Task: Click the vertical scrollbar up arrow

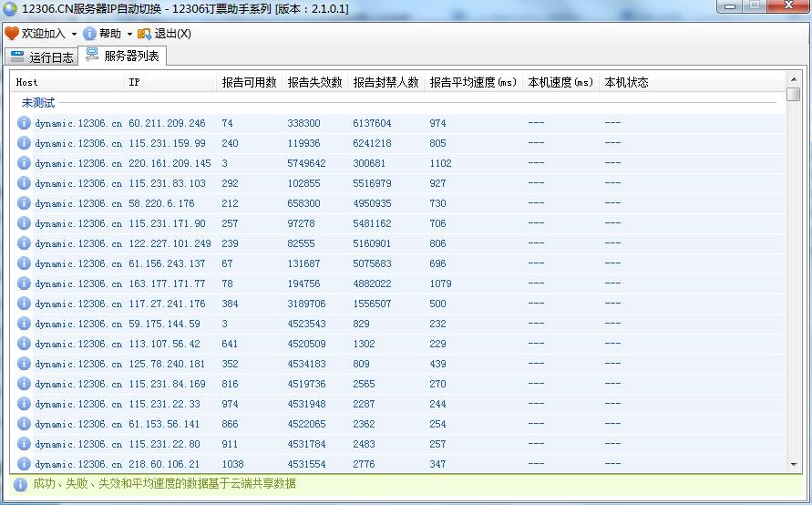Action: [794, 79]
